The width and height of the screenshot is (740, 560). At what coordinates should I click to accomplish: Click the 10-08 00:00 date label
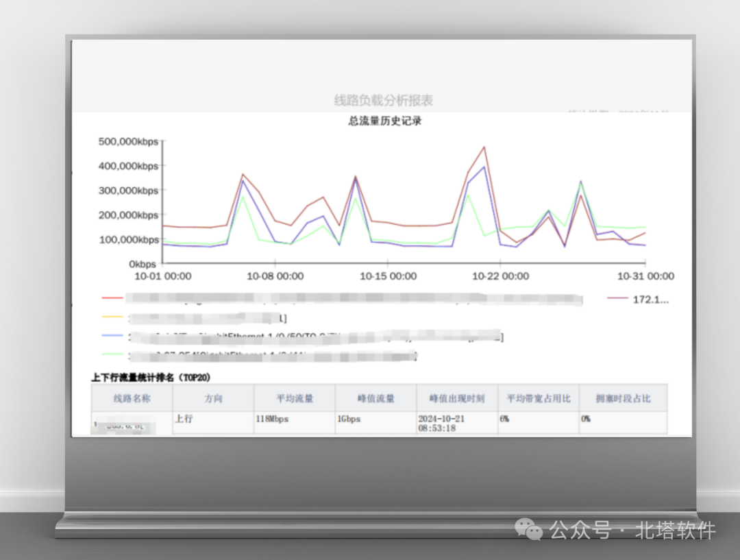coord(275,276)
